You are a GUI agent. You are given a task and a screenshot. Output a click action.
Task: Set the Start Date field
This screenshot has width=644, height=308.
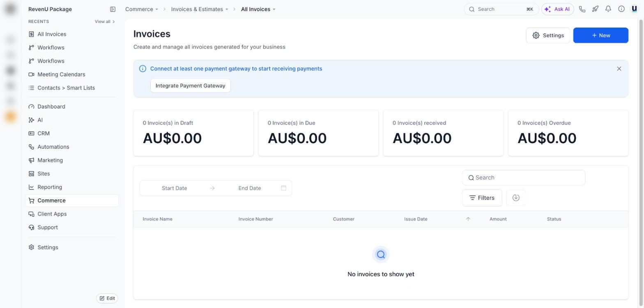[175, 188]
